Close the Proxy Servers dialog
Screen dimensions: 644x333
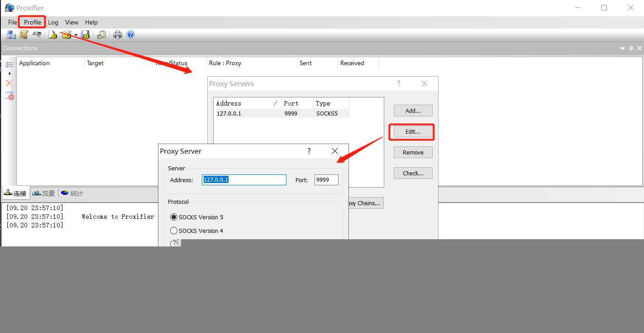coord(424,83)
